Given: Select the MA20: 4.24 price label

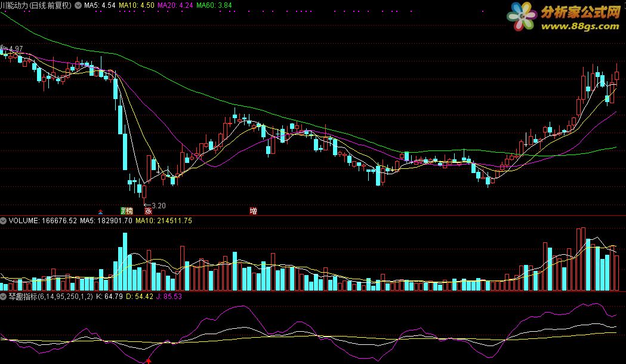Looking at the screenshot, I should [175, 5].
